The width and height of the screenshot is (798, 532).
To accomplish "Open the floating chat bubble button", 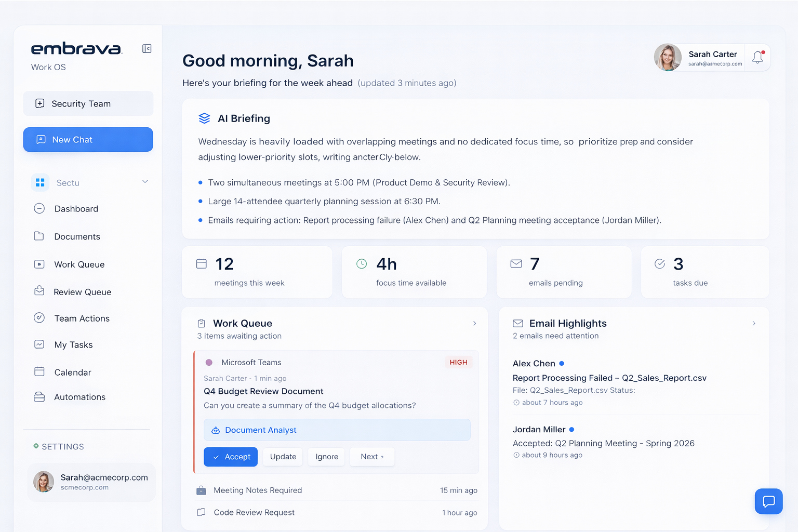I will [769, 501].
